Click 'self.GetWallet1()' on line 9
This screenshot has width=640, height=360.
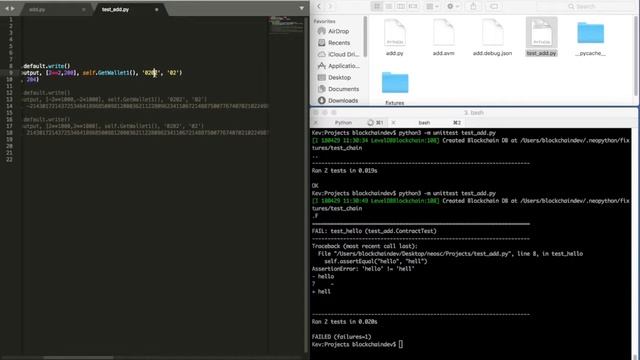pos(110,73)
